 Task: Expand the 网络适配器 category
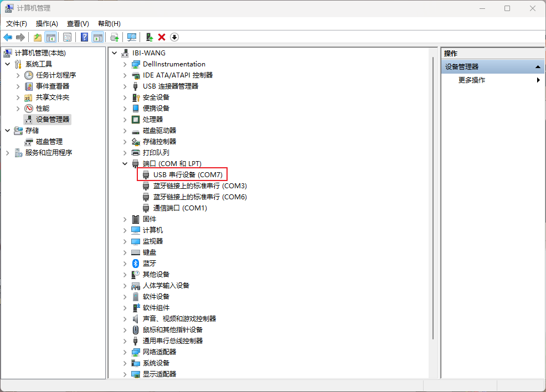click(125, 352)
